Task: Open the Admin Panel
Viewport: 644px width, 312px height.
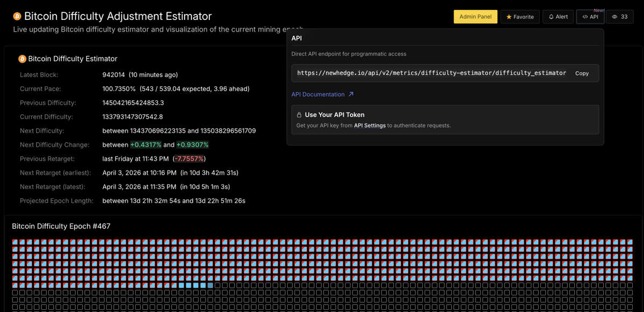Action: [475, 17]
